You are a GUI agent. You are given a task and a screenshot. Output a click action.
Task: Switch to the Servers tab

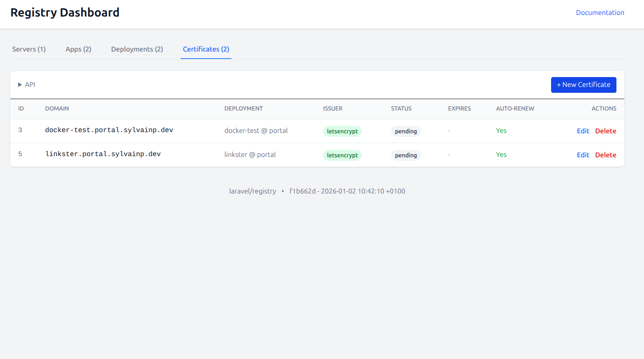29,49
